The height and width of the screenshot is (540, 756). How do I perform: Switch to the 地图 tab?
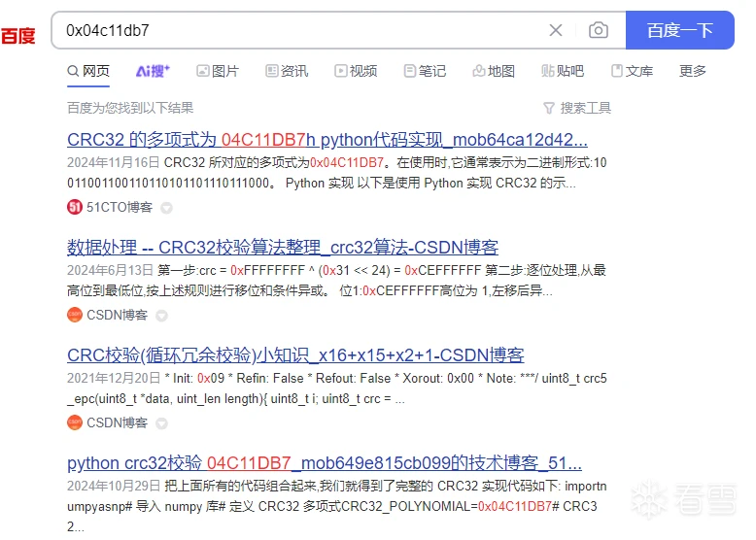click(x=494, y=71)
